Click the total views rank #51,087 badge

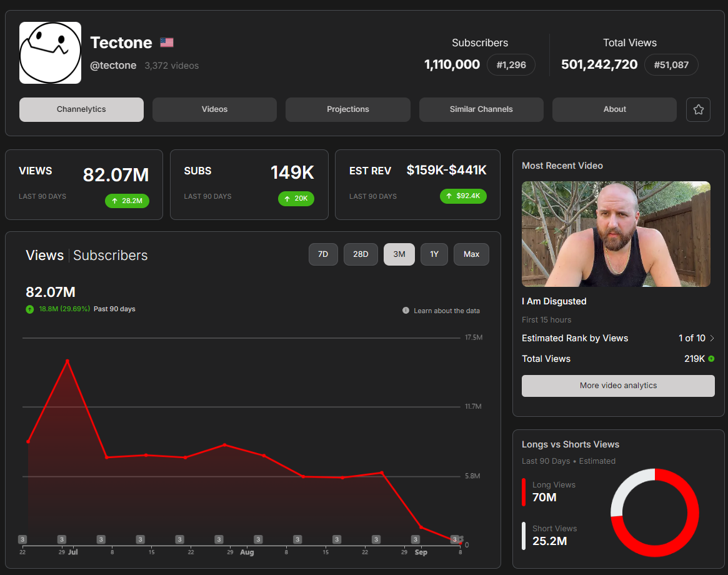(671, 64)
